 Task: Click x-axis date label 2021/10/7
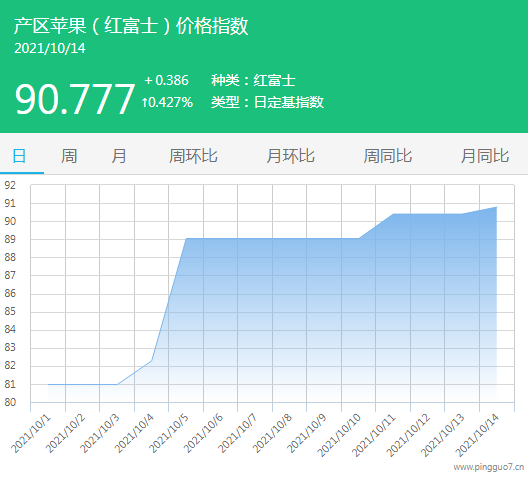pyautogui.click(x=238, y=434)
